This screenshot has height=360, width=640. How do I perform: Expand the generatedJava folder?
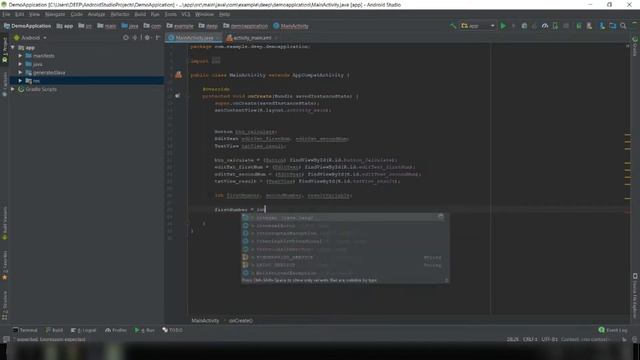(x=20, y=72)
